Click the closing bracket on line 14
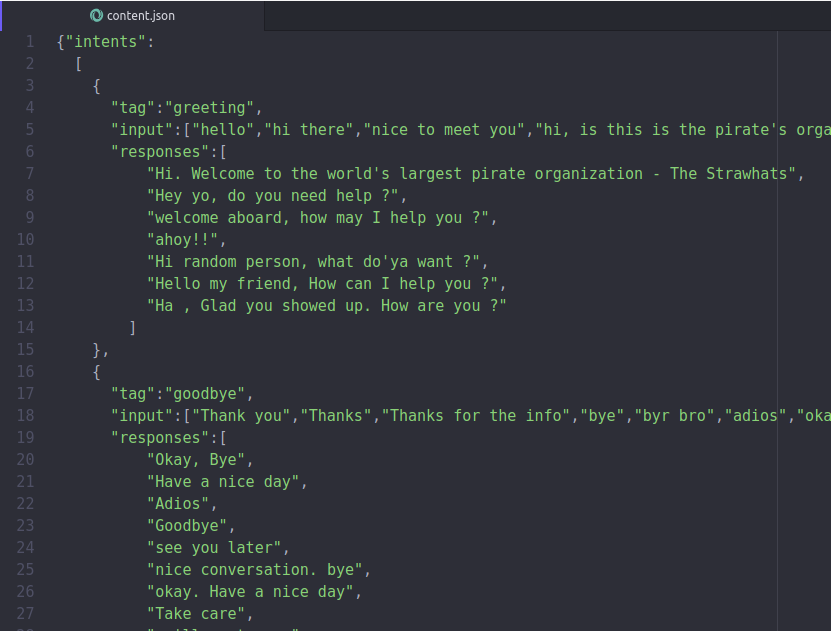Viewport: 831px width, 631px height. [x=132, y=327]
